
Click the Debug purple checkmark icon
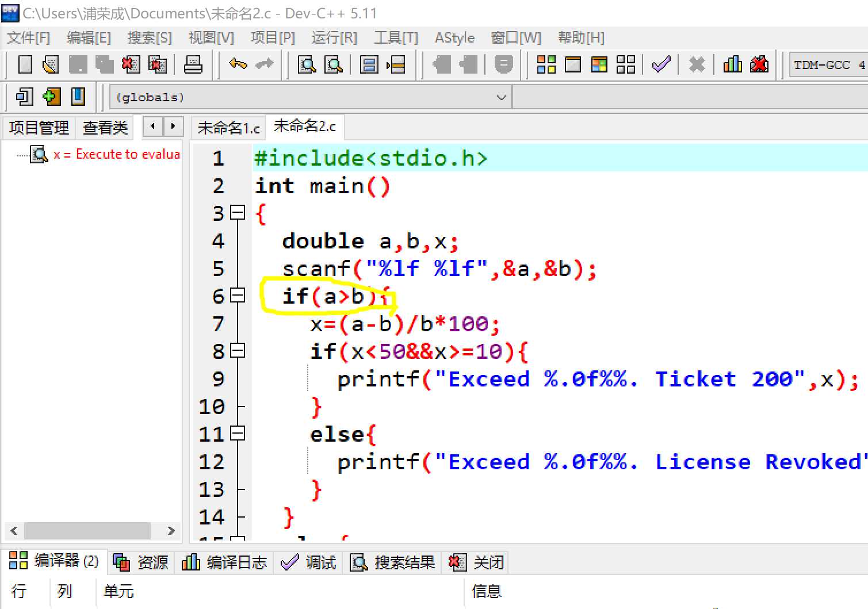click(x=661, y=64)
